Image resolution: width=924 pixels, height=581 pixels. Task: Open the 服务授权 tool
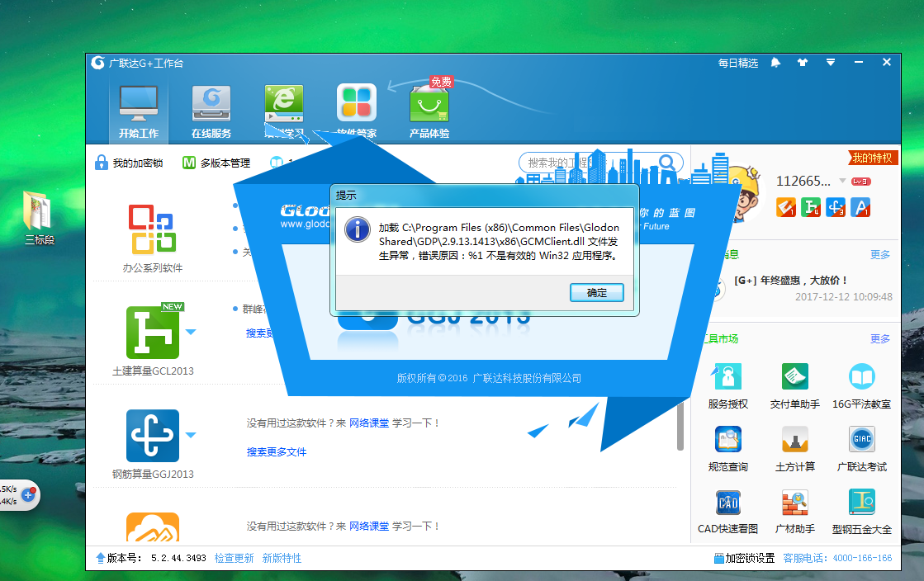tap(727, 386)
